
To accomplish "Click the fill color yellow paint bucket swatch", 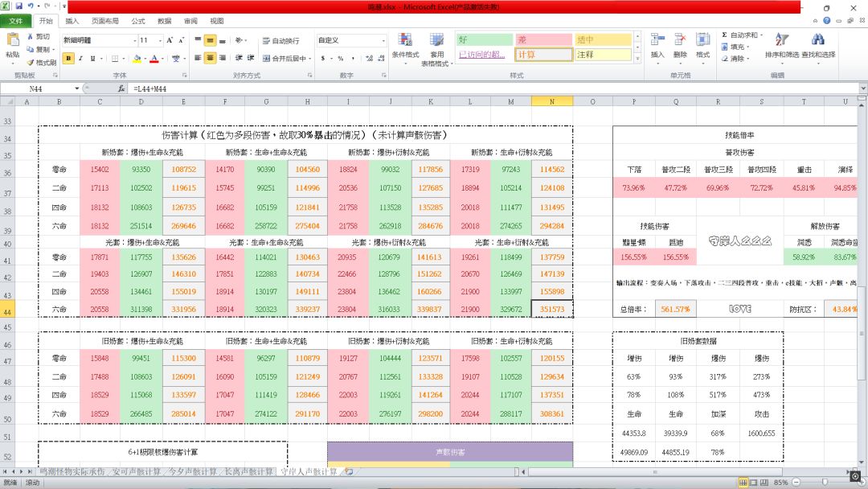I will coord(137,58).
